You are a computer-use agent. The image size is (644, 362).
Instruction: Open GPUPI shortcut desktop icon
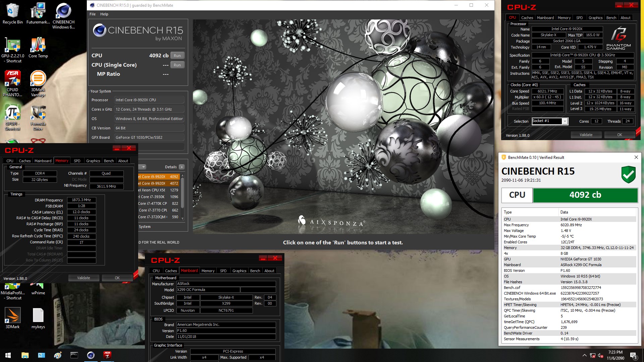pos(12,117)
